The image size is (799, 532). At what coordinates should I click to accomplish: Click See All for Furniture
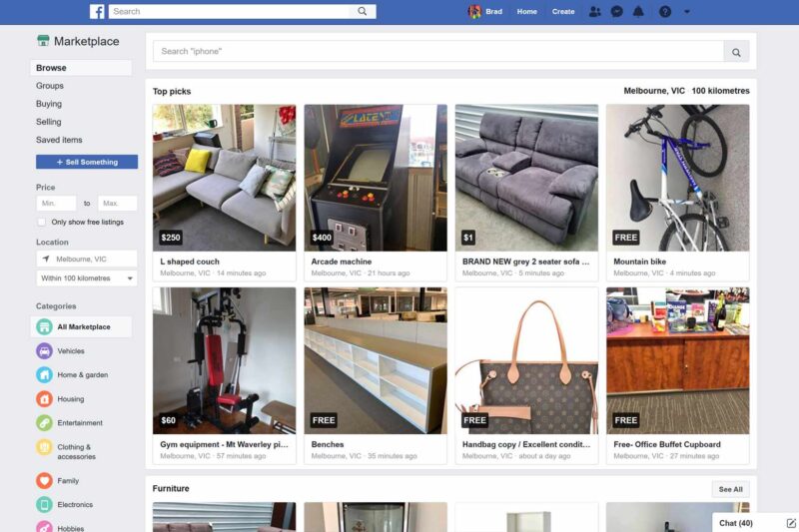(x=731, y=489)
